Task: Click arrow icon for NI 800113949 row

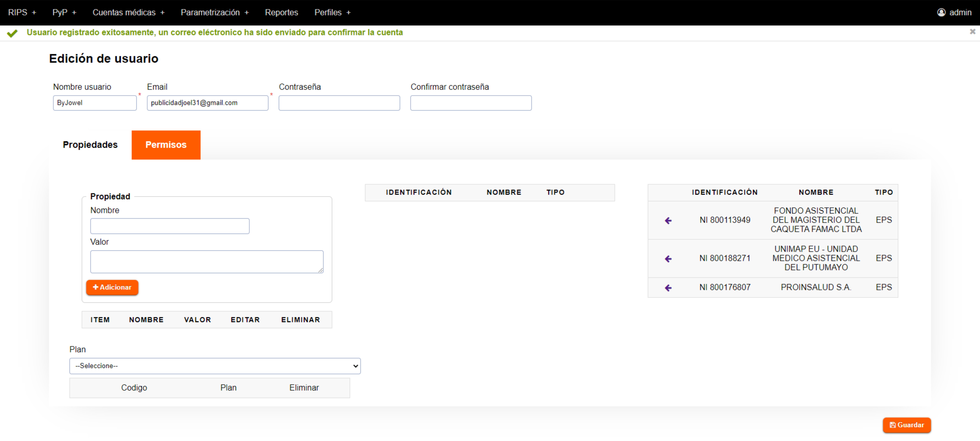Action: [x=668, y=221]
